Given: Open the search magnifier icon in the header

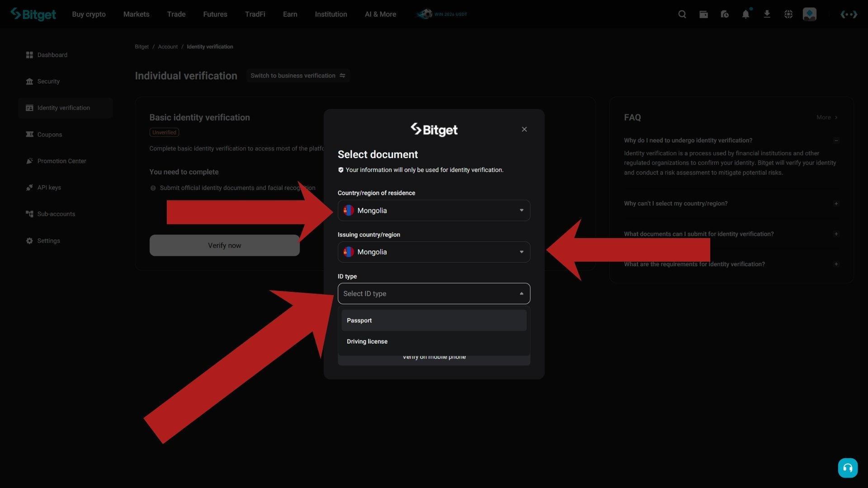Looking at the screenshot, I should (x=682, y=14).
